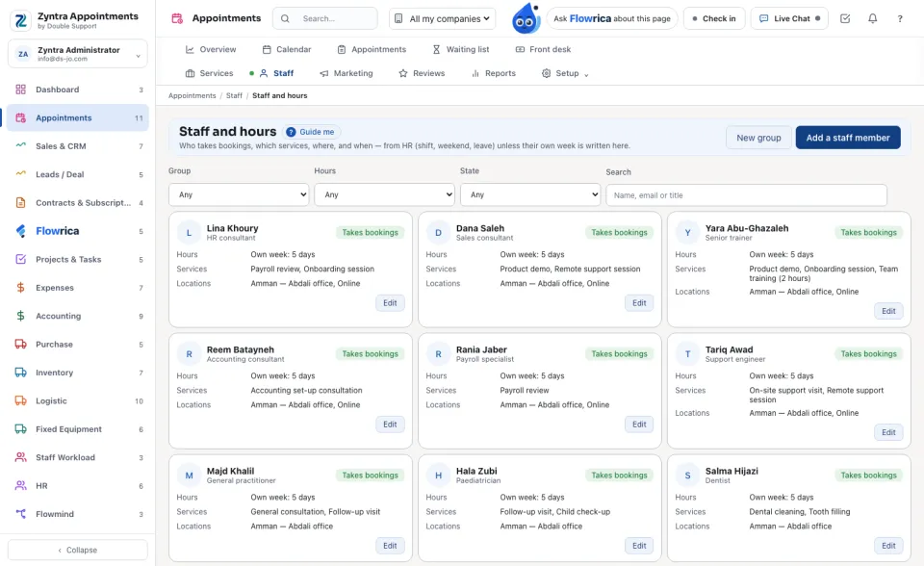Click the Sales & CRM trend icon
The height and width of the screenshot is (566, 924).
pyautogui.click(x=20, y=145)
